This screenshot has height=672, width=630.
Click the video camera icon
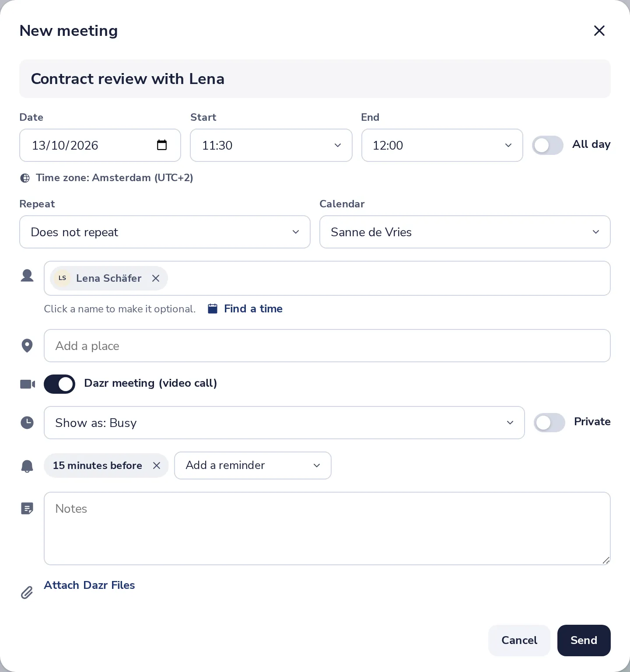pos(28,384)
